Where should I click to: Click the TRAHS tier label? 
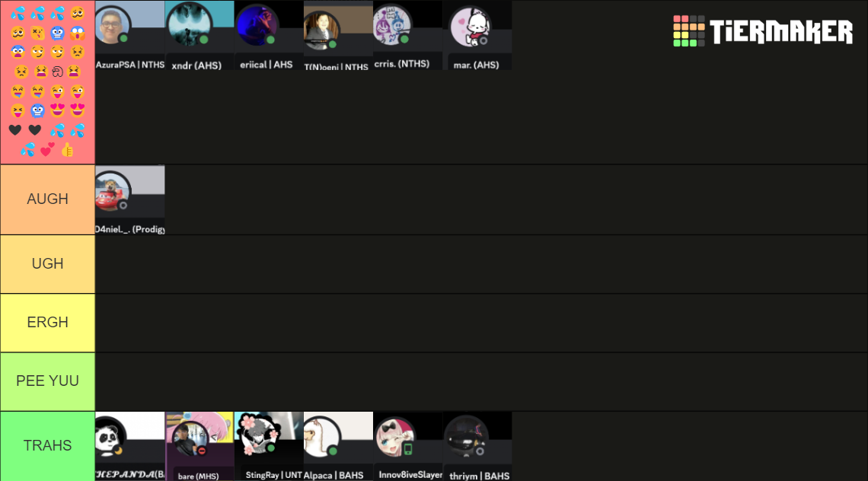click(x=48, y=446)
